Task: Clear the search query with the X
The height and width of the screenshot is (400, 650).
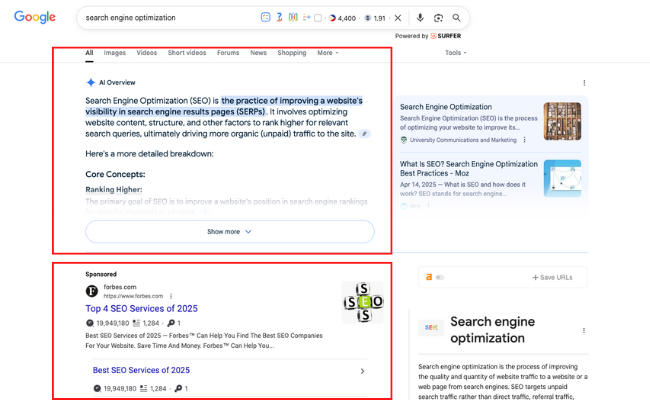Action: [398, 18]
